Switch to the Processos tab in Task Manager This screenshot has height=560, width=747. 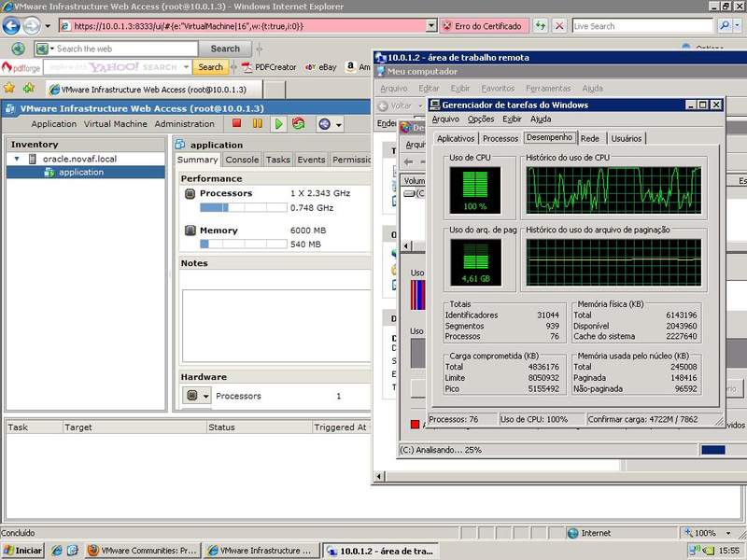click(500, 138)
